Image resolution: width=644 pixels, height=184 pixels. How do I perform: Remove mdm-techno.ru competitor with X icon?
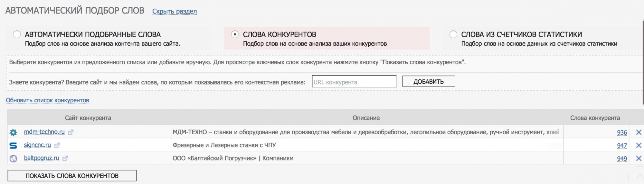[639, 132]
